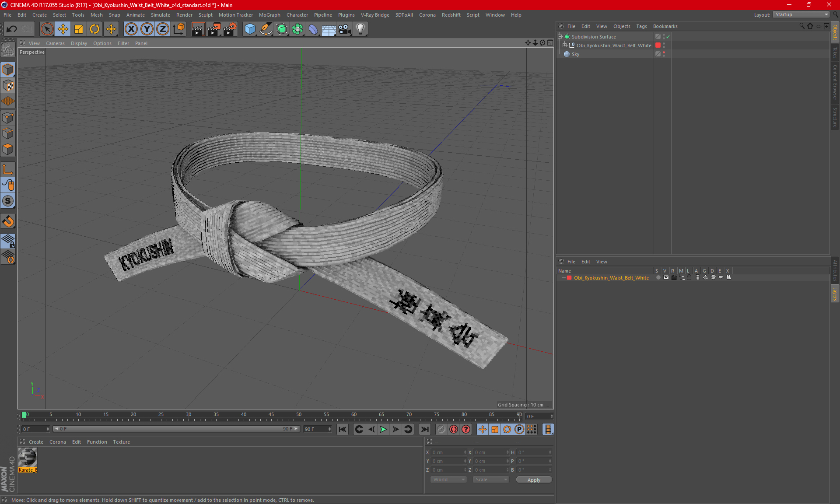Click frame 45 on the timeline ruler

click(x=271, y=415)
